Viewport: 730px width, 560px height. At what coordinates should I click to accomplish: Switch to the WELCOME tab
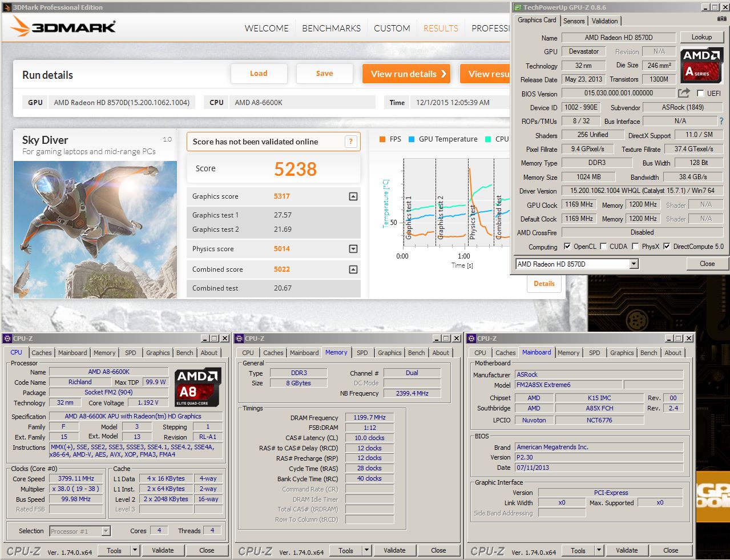[267, 28]
